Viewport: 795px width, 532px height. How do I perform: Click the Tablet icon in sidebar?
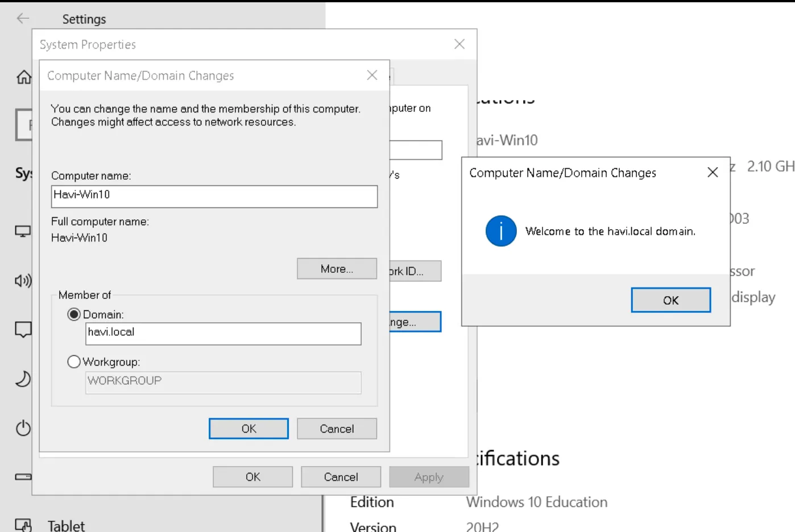[23, 525]
